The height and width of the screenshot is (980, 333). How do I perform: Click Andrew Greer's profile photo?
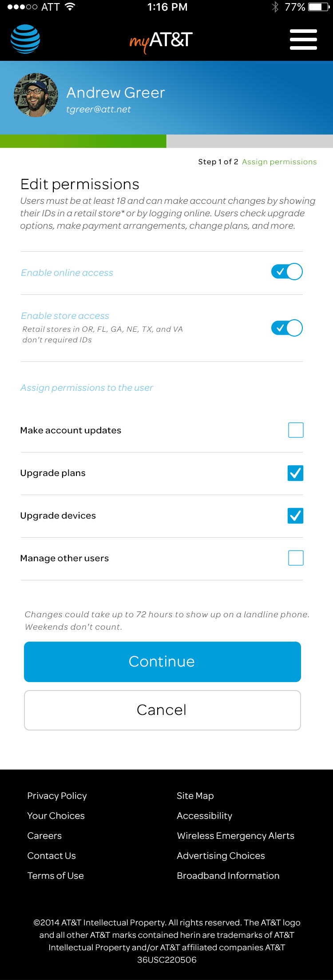[x=36, y=95]
